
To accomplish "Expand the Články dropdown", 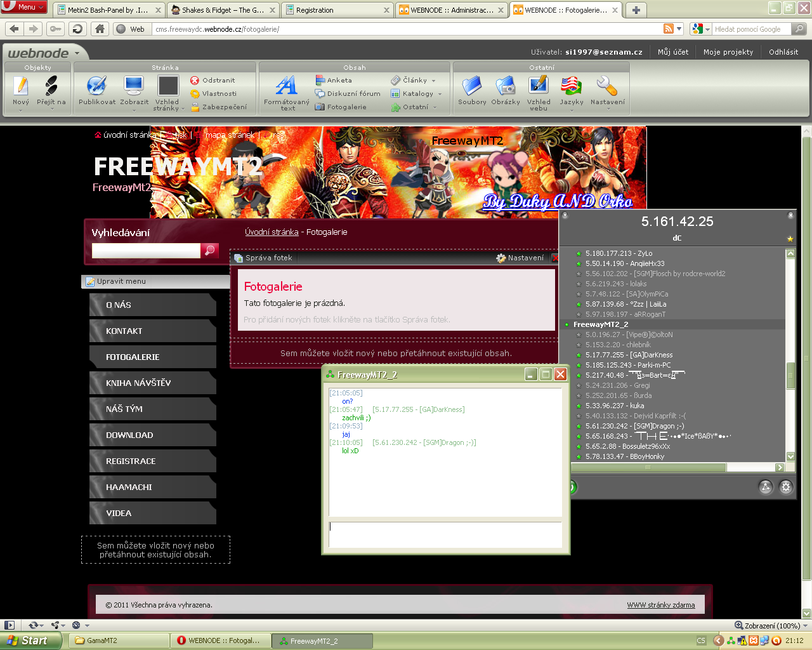I will click(x=434, y=81).
